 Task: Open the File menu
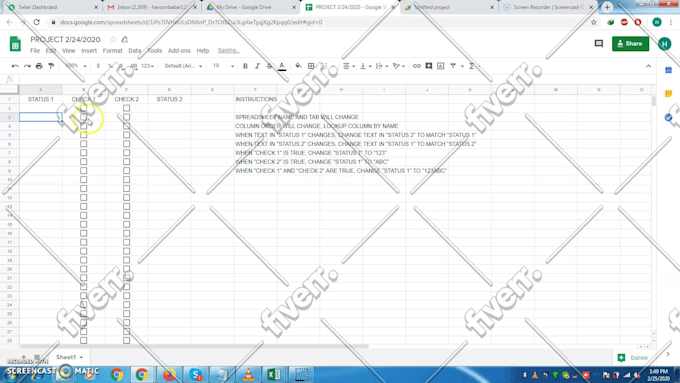point(35,51)
